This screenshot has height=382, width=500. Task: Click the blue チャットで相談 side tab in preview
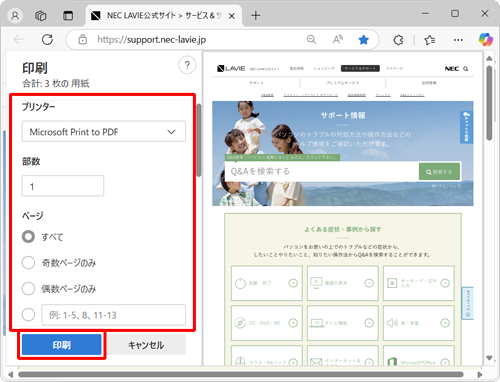pos(466,127)
